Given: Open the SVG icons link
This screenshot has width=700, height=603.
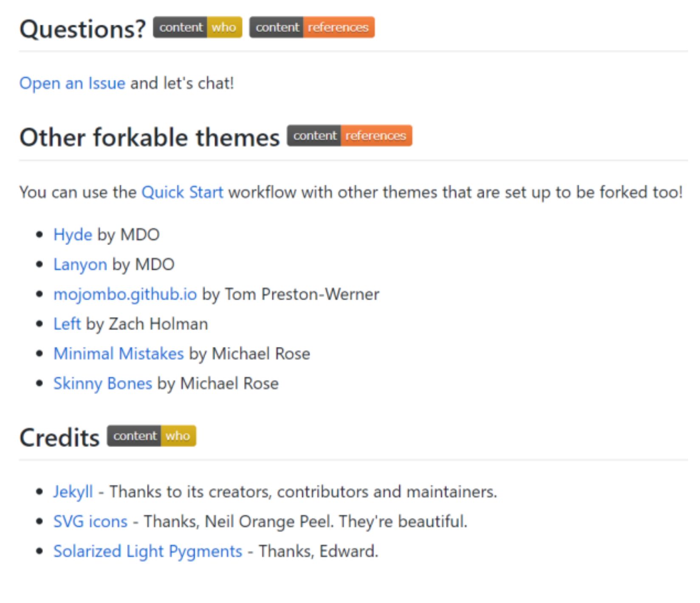Looking at the screenshot, I should pyautogui.click(x=90, y=521).
